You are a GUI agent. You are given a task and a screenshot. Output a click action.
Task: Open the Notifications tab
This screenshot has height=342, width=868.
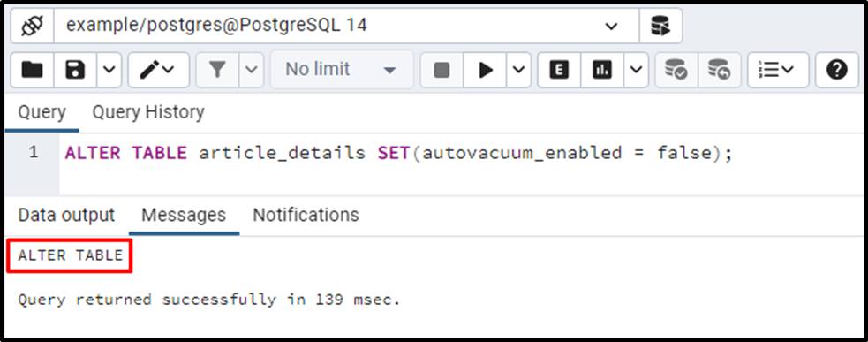point(306,215)
